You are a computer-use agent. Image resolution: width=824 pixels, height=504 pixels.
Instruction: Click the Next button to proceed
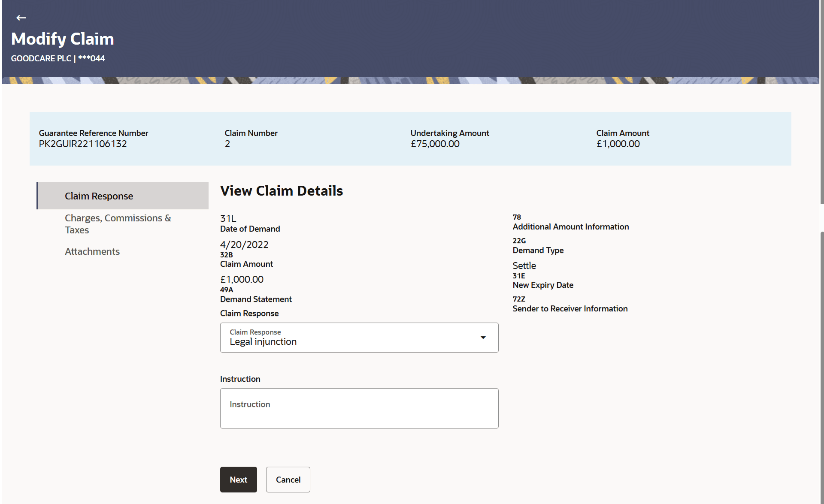pos(238,479)
